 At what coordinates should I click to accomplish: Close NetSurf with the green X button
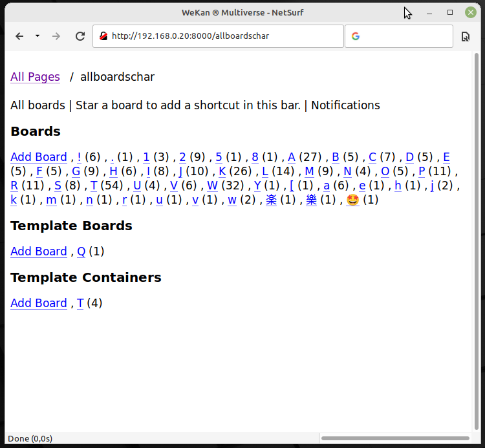pyautogui.click(x=471, y=12)
